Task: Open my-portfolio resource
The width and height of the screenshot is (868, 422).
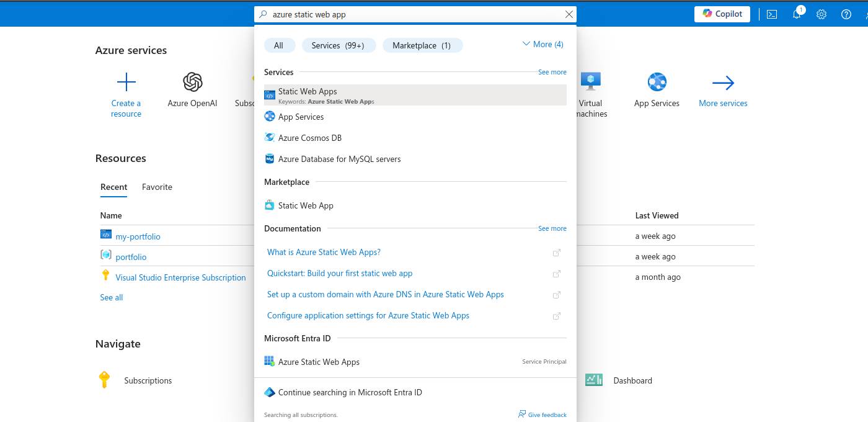Action: [138, 236]
